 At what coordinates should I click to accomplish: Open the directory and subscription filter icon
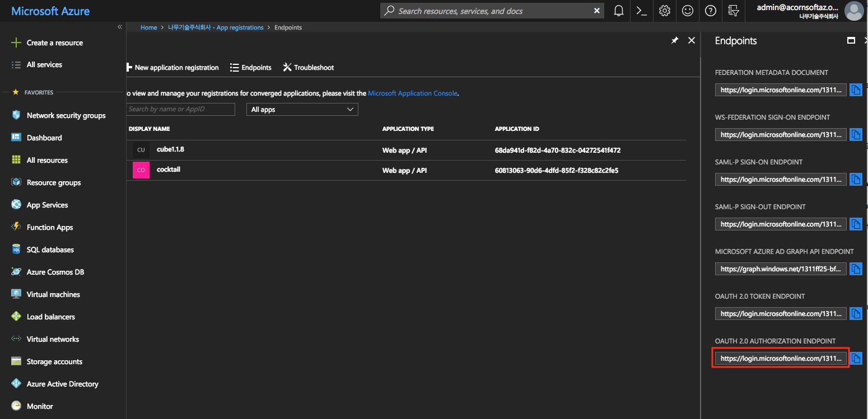[734, 11]
